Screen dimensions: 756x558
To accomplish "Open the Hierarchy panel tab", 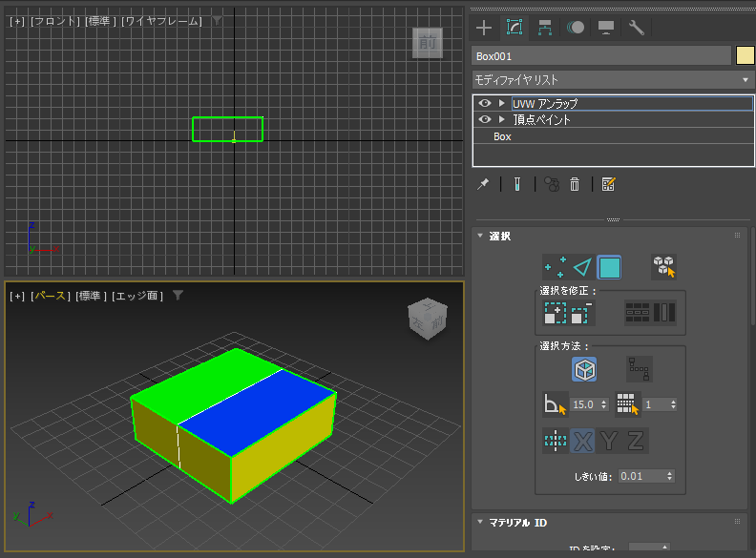I will [x=545, y=28].
